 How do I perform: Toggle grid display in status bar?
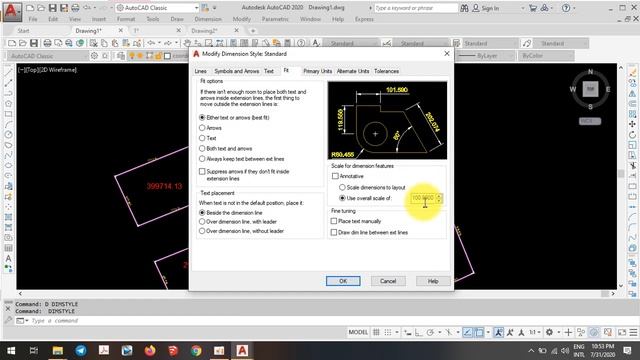point(376,332)
